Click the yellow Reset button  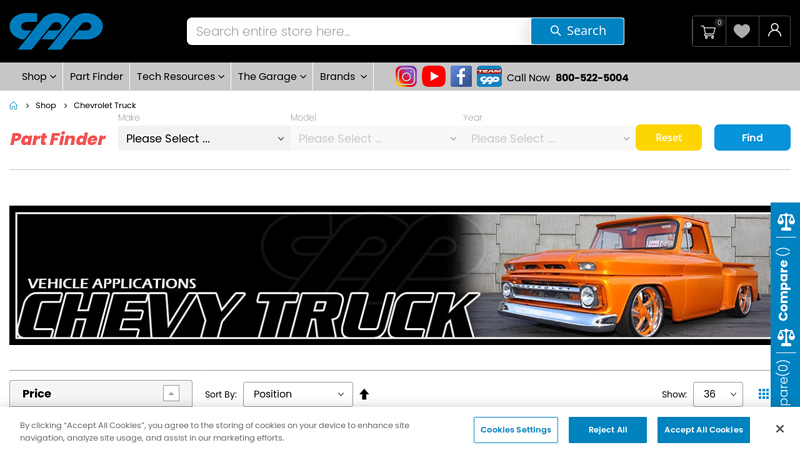(668, 138)
